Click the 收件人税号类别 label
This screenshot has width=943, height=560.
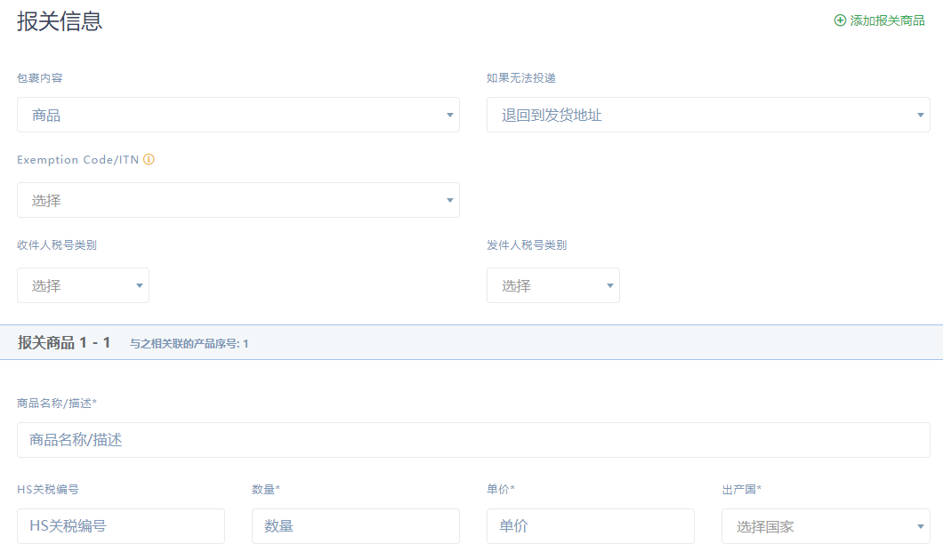(x=57, y=245)
